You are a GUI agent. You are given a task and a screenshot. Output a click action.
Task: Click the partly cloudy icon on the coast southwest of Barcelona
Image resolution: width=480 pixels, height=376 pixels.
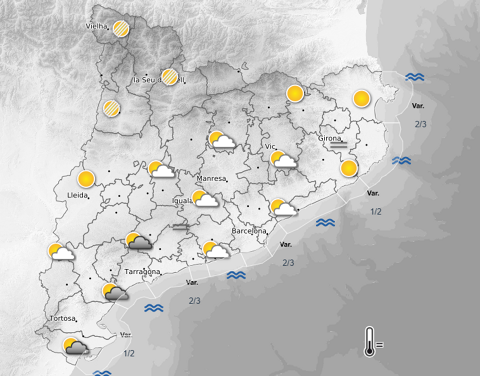coord(216,250)
